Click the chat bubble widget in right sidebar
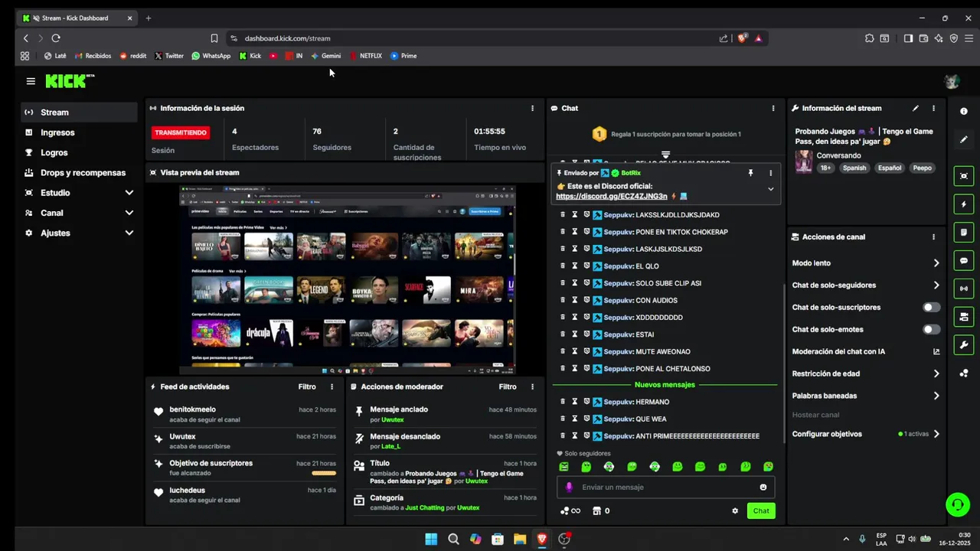Screen dimensions: 980x551 click(964, 260)
